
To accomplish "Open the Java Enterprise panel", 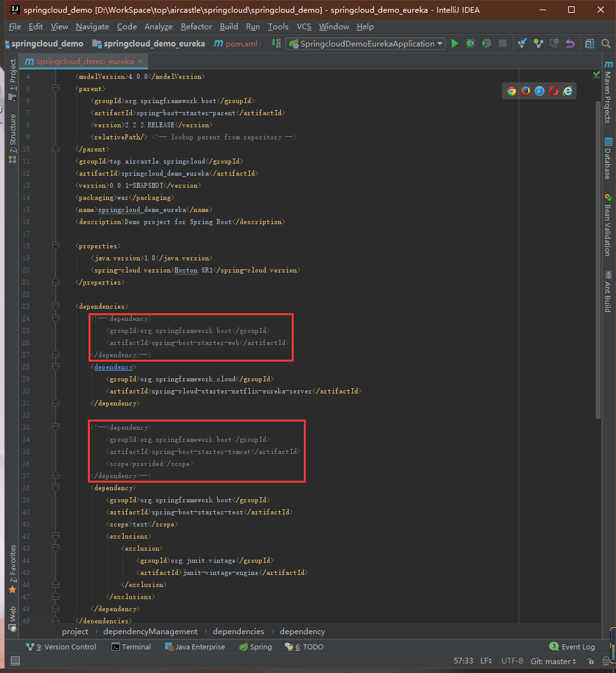I will [x=195, y=647].
